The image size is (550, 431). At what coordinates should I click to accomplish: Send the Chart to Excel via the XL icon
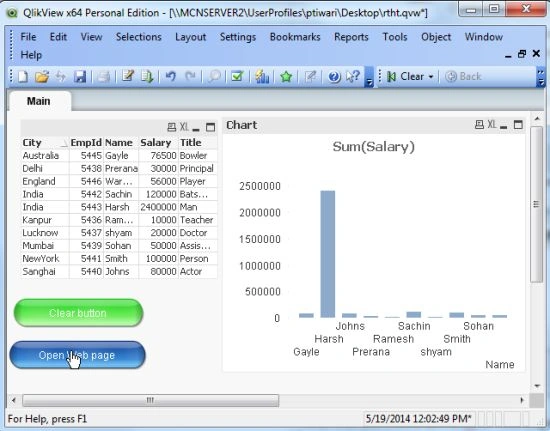pos(492,124)
